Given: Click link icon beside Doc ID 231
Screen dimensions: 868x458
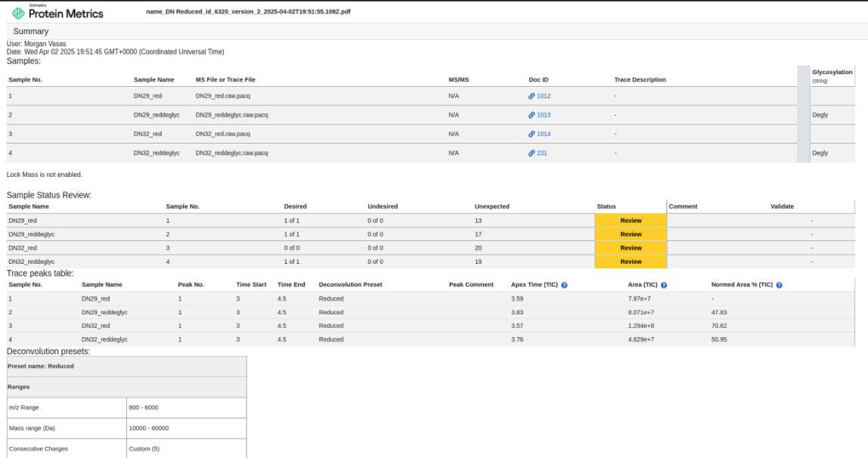Looking at the screenshot, I should point(532,153).
